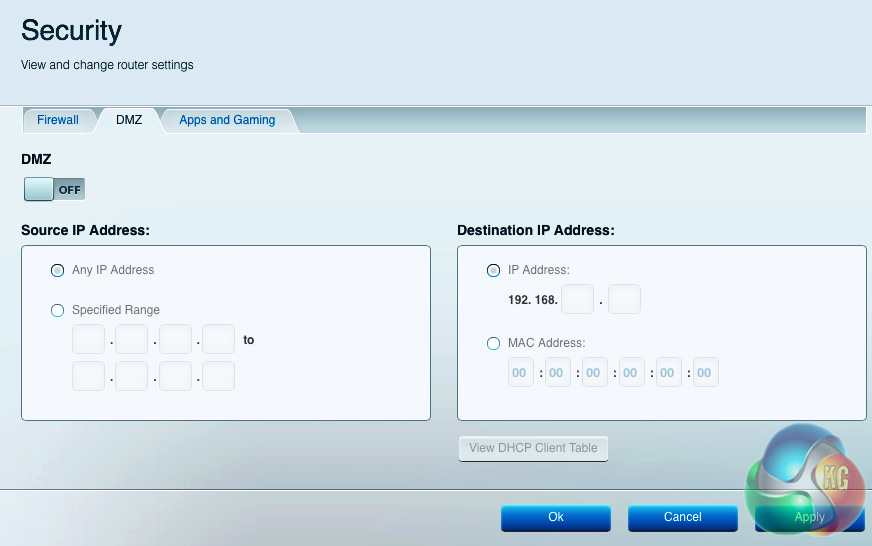872x546 pixels.
Task: Open the View DHCP Client Table
Action: 533,448
